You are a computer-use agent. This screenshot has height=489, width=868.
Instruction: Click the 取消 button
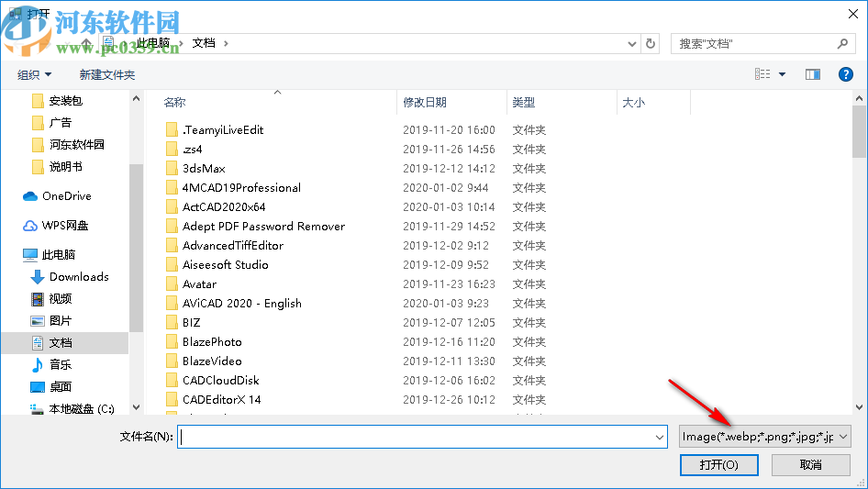[811, 464]
